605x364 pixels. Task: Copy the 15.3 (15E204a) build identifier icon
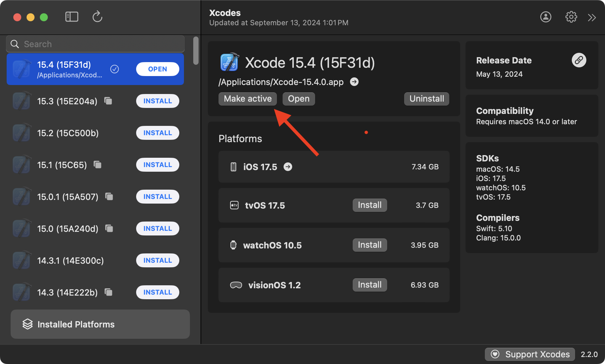coord(108,101)
